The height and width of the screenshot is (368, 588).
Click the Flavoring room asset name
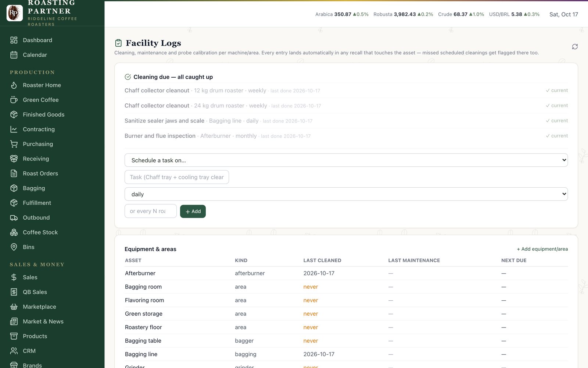click(x=144, y=300)
